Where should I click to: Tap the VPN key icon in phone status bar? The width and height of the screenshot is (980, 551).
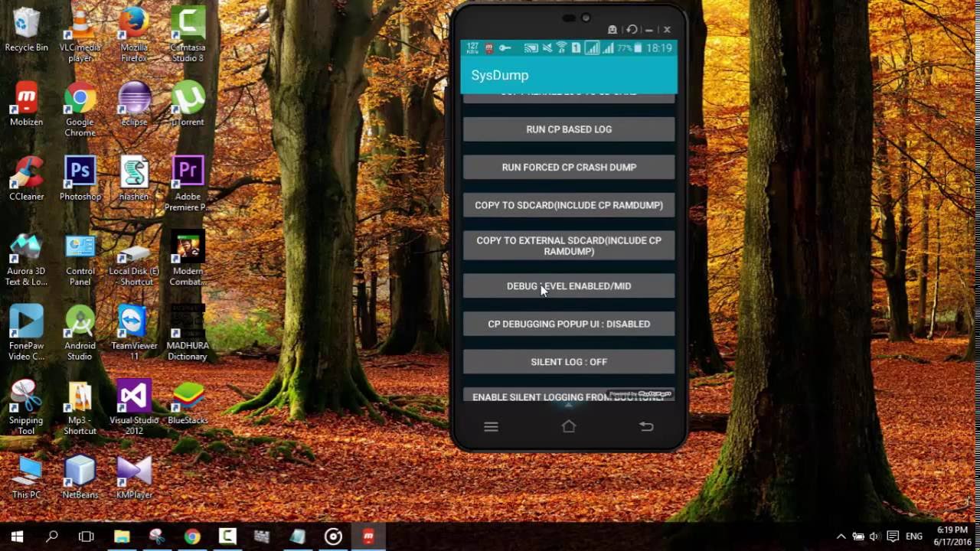point(505,48)
